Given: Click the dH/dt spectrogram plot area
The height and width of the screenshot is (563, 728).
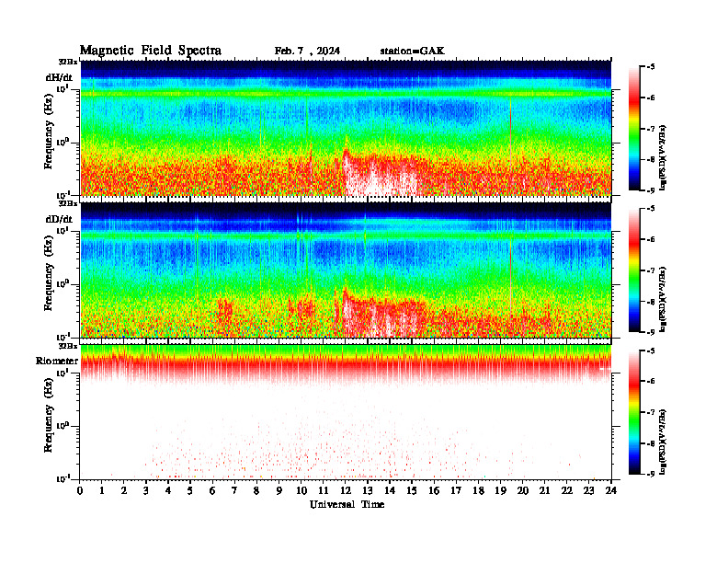Looking at the screenshot, I should point(346,128).
